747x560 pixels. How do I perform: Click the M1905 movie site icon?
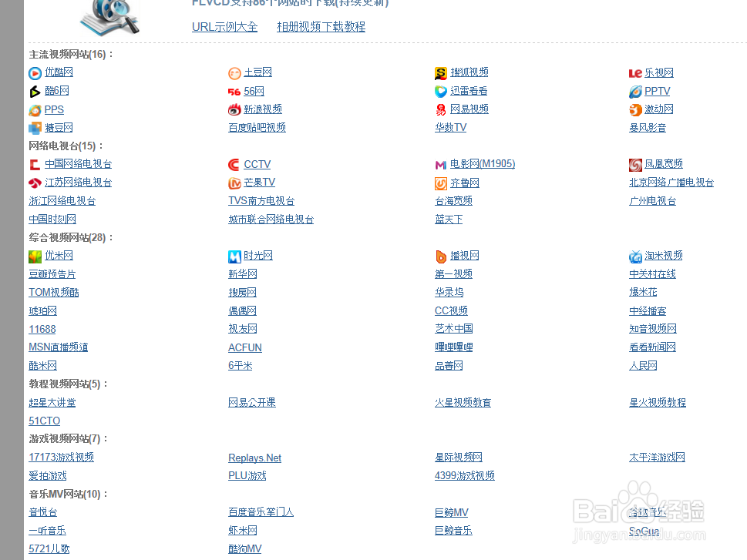pos(441,165)
